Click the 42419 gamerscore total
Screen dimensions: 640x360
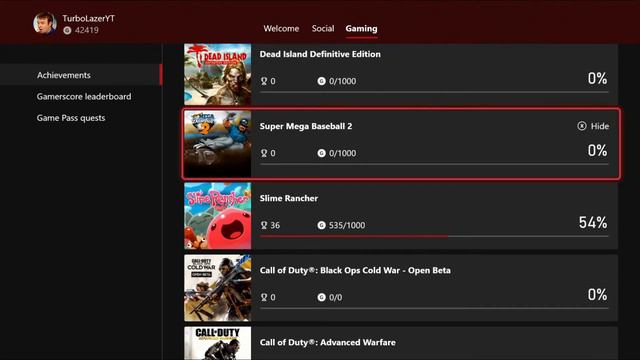(87, 30)
